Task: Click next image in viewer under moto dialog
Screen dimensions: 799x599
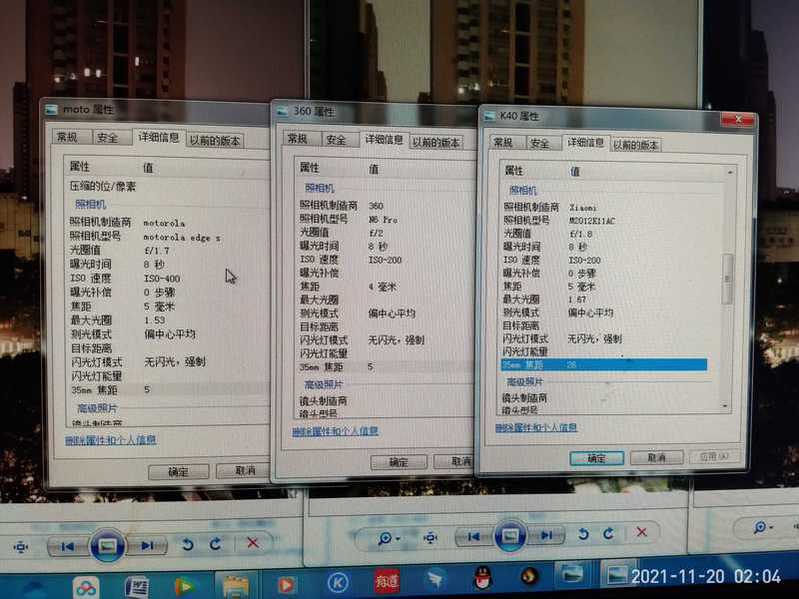Action: tap(148, 546)
